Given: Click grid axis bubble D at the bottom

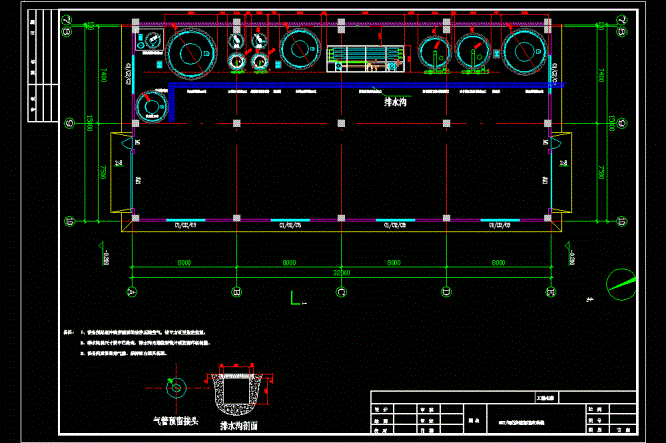Looking at the screenshot, I should coord(446,292).
